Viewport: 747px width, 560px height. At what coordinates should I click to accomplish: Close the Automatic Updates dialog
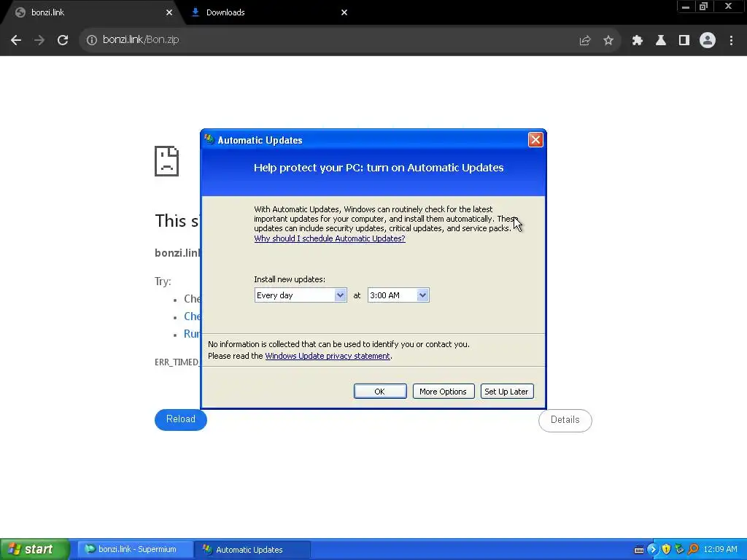pyautogui.click(x=535, y=139)
